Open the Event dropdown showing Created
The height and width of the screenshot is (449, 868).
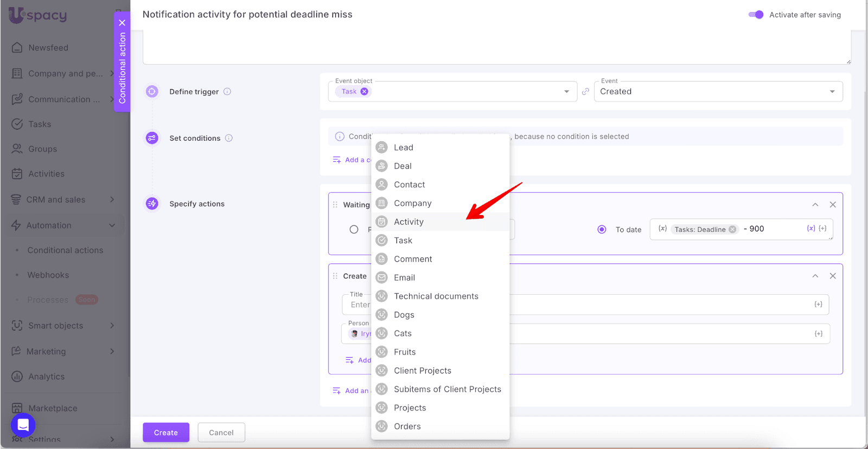pyautogui.click(x=718, y=92)
